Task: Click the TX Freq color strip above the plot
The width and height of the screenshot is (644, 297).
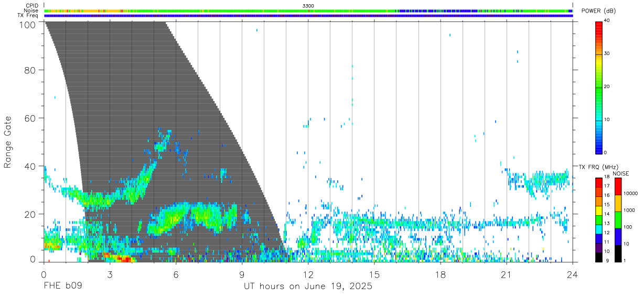Action: [308, 16]
